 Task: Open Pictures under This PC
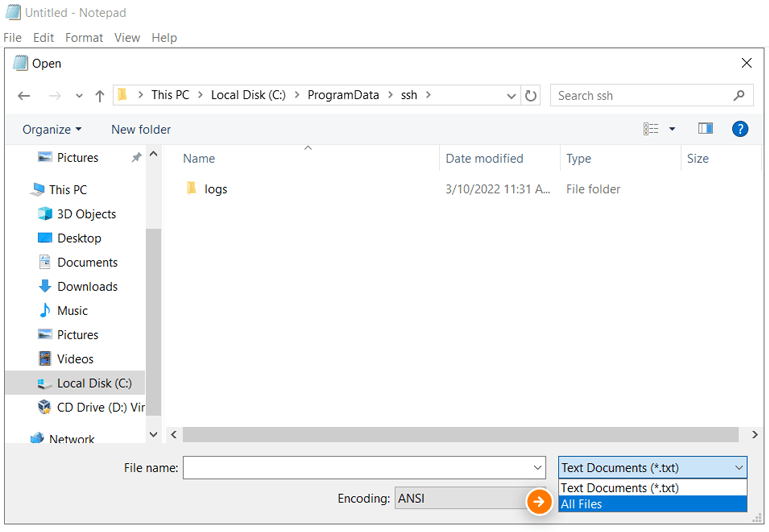point(77,335)
